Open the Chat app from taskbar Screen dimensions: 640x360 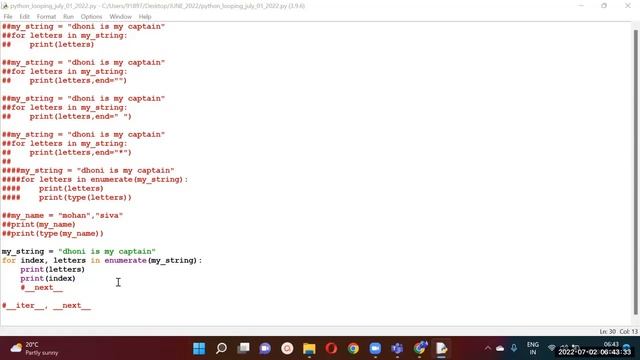coord(265,349)
